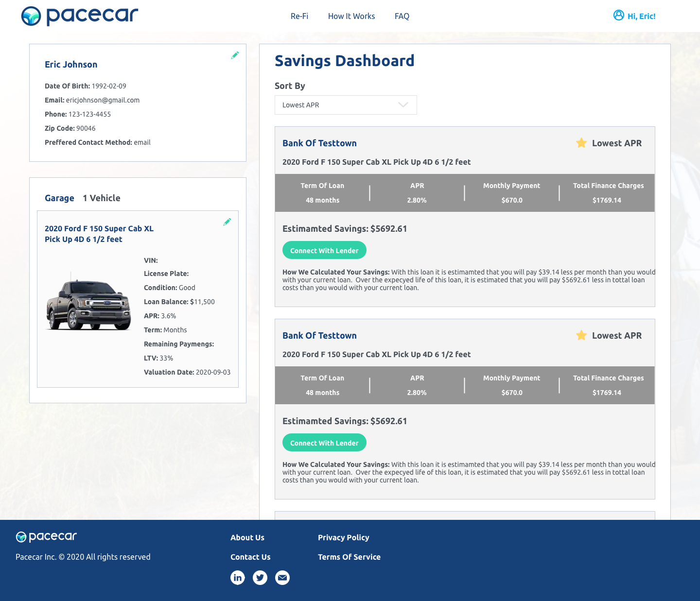Screen dimensions: 700x601
Task: Click the LTV 33% entry
Action: pyautogui.click(x=158, y=358)
